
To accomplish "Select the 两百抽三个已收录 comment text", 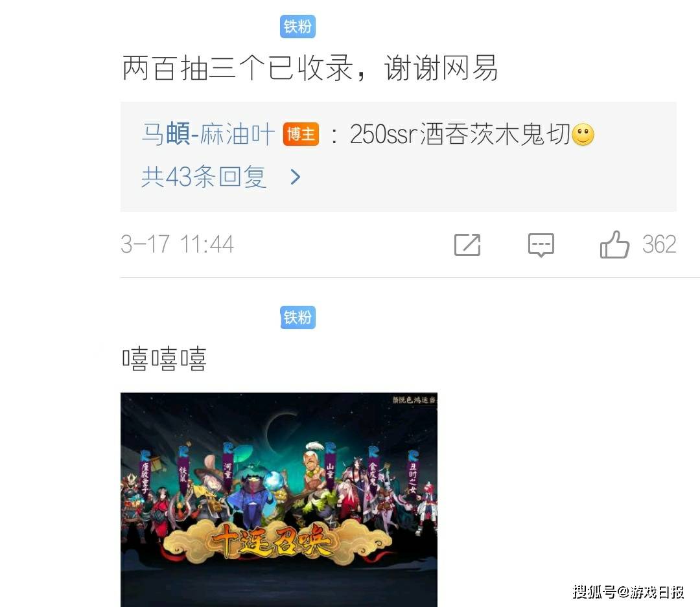I will [238, 68].
